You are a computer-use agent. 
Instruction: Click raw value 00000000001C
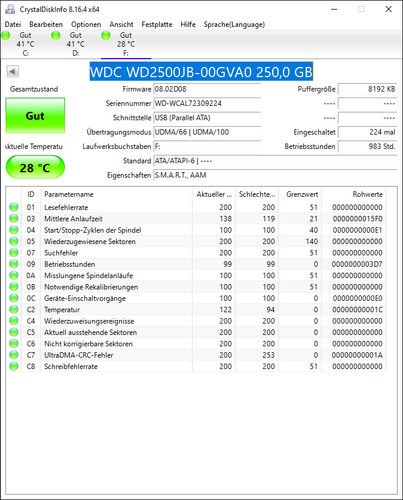[x=357, y=310]
